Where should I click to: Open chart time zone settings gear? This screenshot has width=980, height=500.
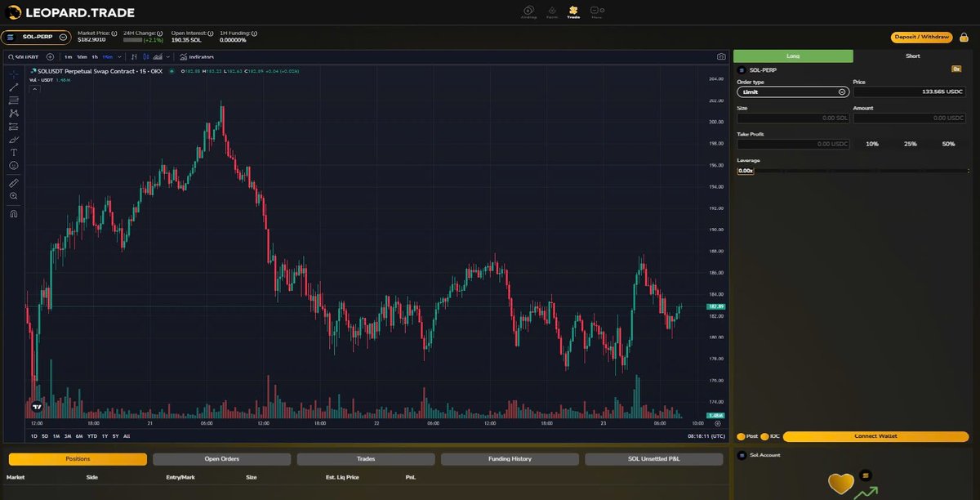[717, 424]
